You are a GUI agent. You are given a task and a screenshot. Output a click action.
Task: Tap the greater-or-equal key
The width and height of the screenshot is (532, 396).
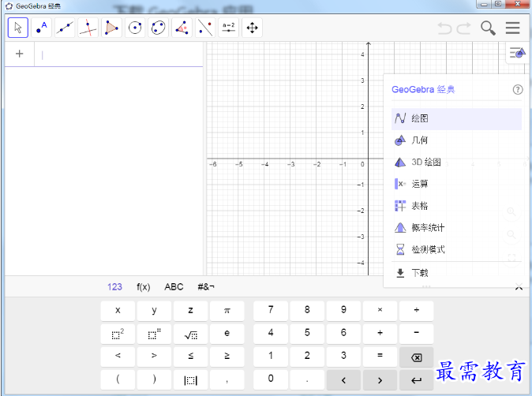(x=227, y=357)
